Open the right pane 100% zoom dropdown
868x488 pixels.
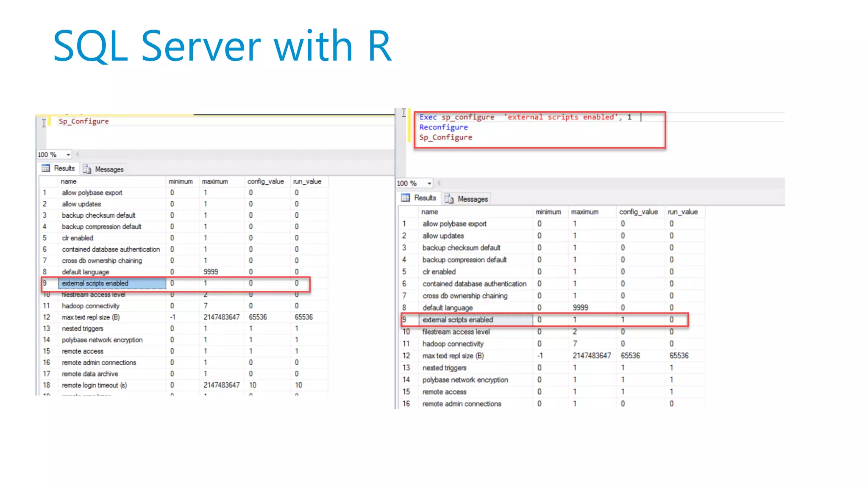[429, 183]
